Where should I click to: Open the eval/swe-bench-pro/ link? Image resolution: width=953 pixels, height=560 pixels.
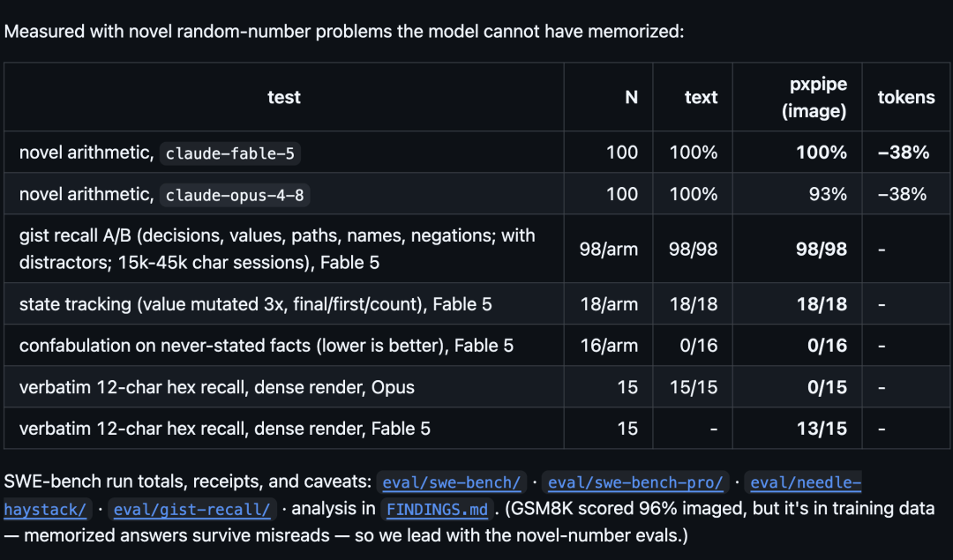click(x=635, y=482)
